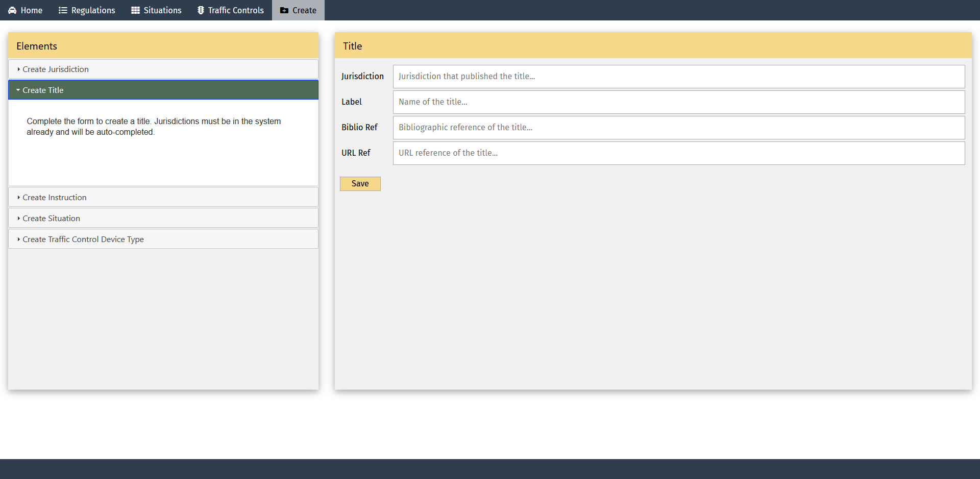Collapse the Create Title section
Screen dimensions: 980x479
click(163, 90)
